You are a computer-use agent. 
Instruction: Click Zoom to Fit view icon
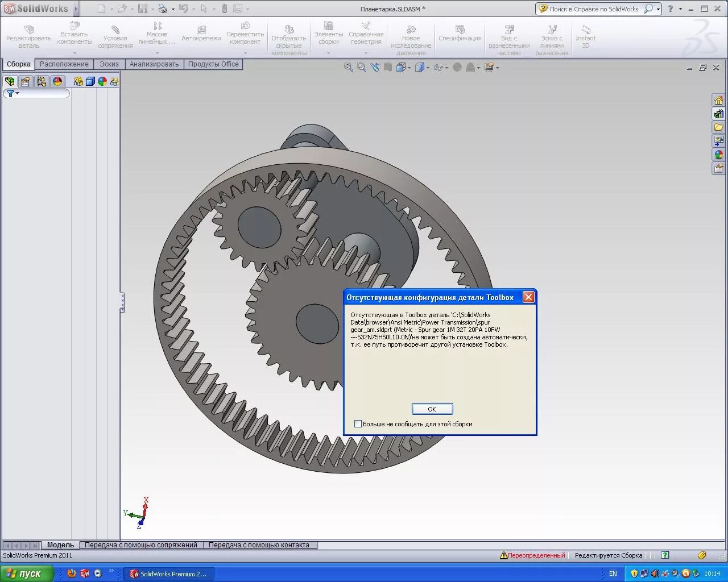(x=349, y=67)
